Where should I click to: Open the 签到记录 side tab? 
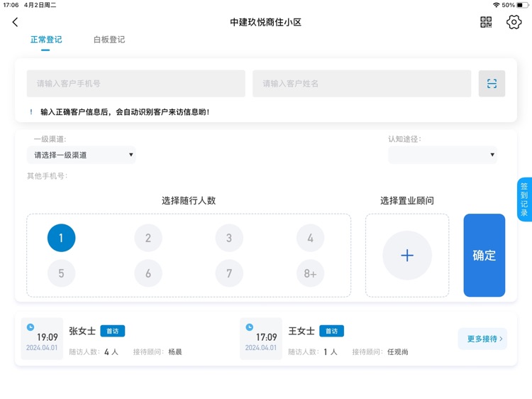click(524, 199)
